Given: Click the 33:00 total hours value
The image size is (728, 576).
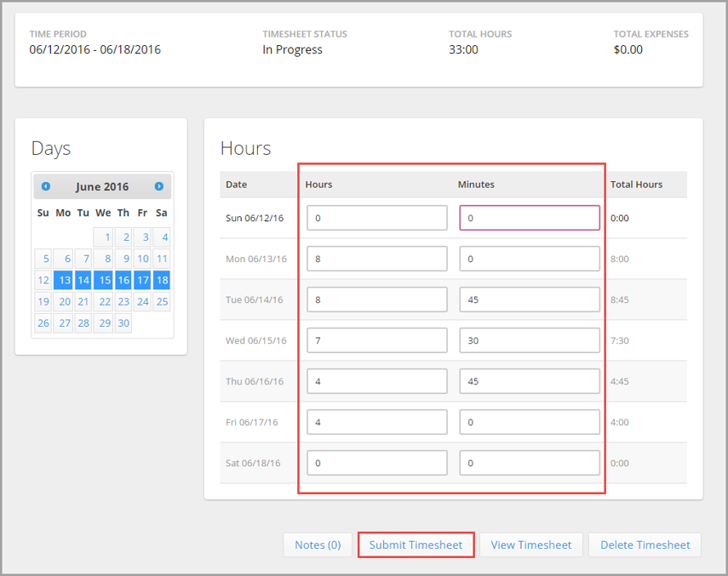Looking at the screenshot, I should coord(463,49).
